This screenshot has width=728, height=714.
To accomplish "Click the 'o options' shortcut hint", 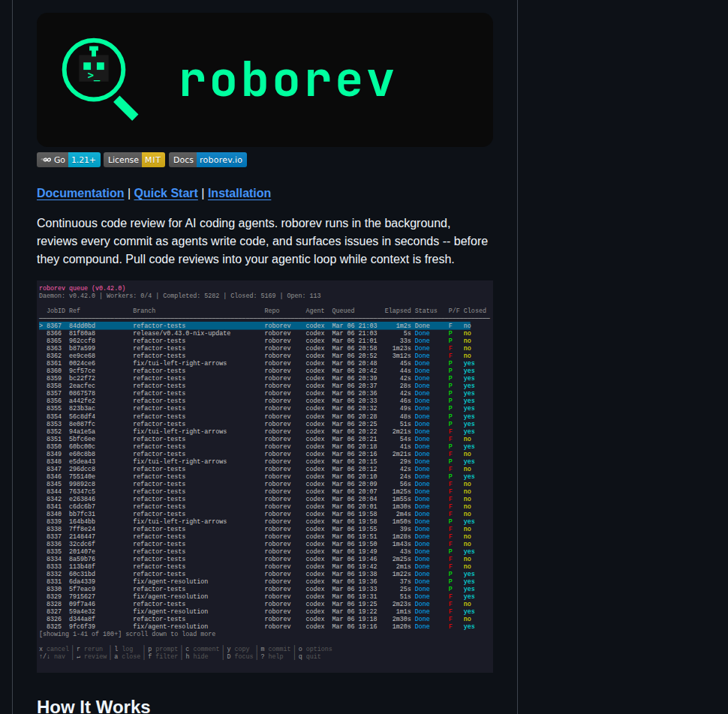I will [x=315, y=649].
